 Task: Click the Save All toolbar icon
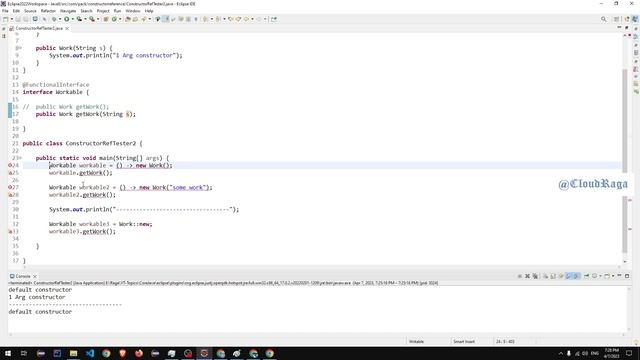[x=25, y=19]
